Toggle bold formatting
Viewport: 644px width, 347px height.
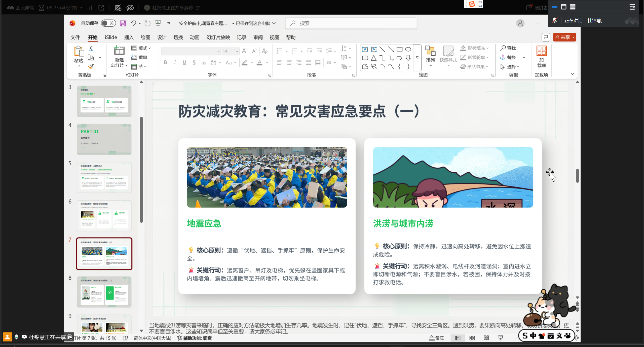165,62
